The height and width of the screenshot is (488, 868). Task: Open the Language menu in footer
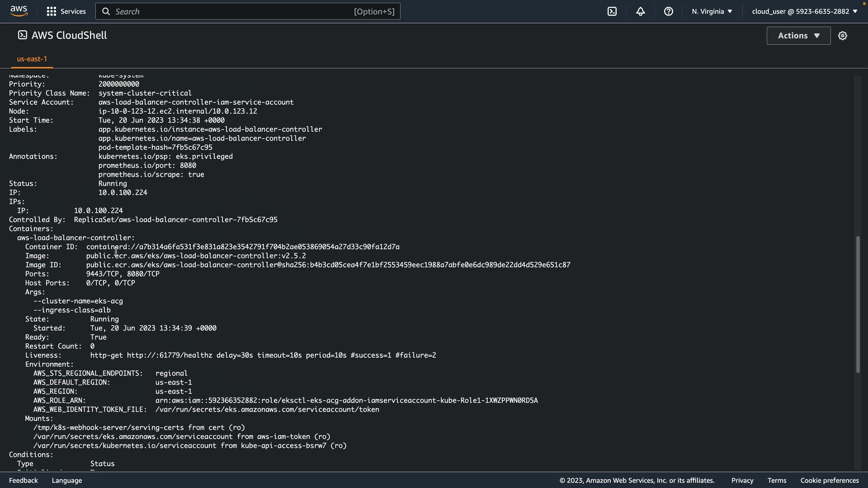pyautogui.click(x=67, y=480)
